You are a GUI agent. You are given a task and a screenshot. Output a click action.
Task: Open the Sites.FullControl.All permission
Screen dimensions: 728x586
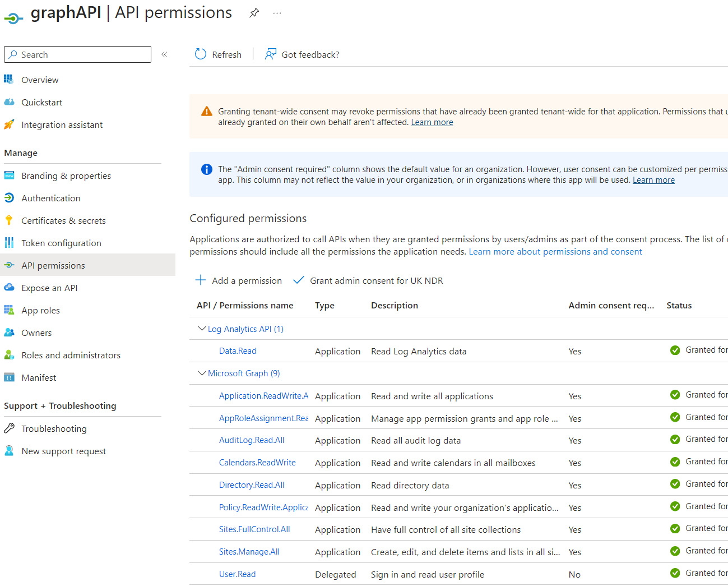coord(254,529)
